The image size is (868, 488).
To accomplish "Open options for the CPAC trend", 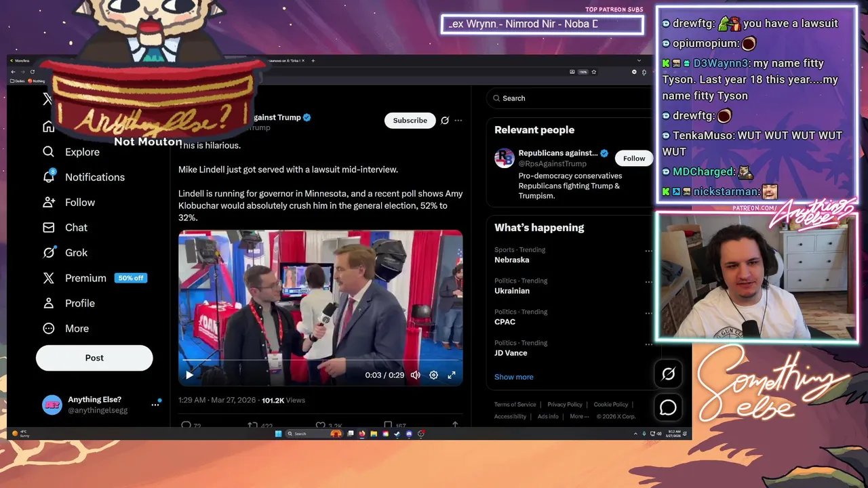I will pos(648,313).
